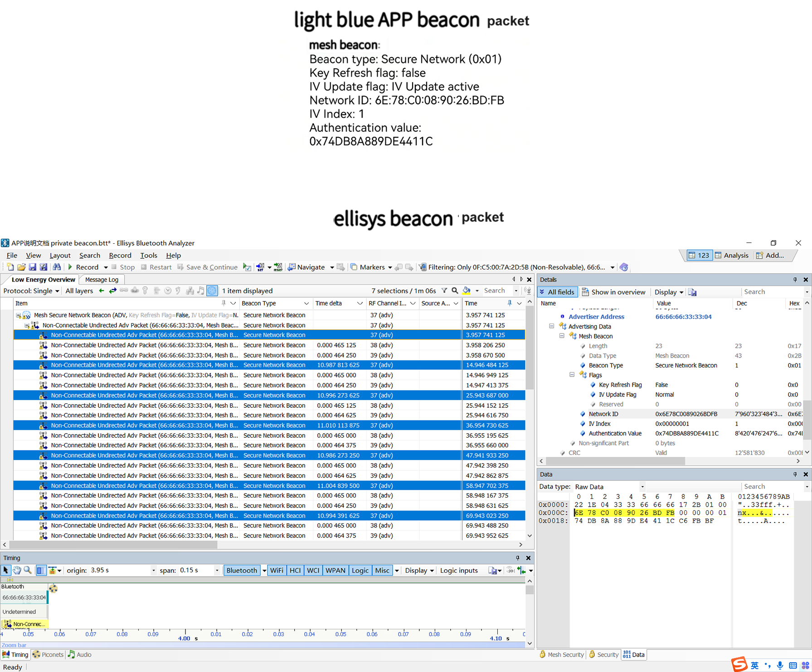Pin the Timing panel
The image size is (812, 672).
click(517, 558)
